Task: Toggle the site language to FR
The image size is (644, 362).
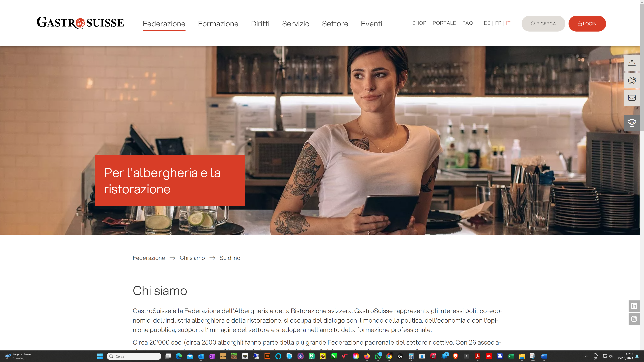Action: [498, 23]
